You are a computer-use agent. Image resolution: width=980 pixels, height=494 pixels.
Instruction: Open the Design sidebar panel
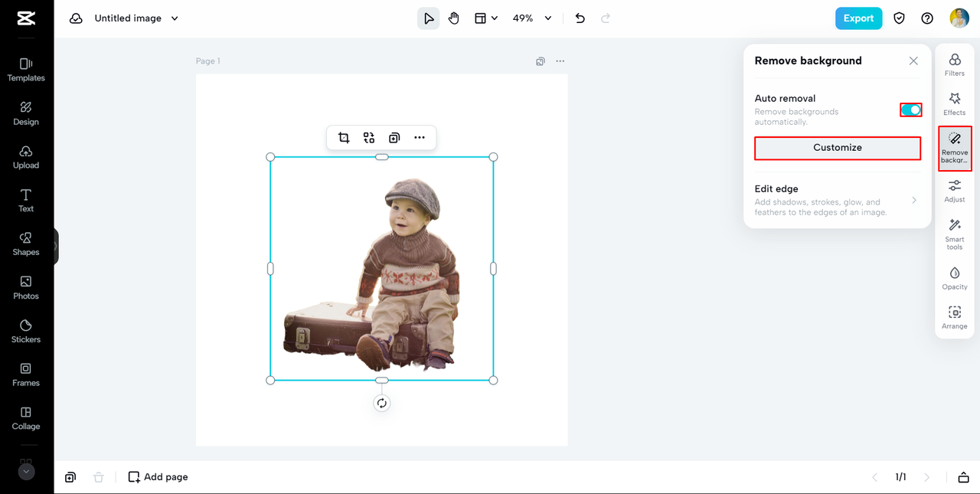tap(26, 113)
